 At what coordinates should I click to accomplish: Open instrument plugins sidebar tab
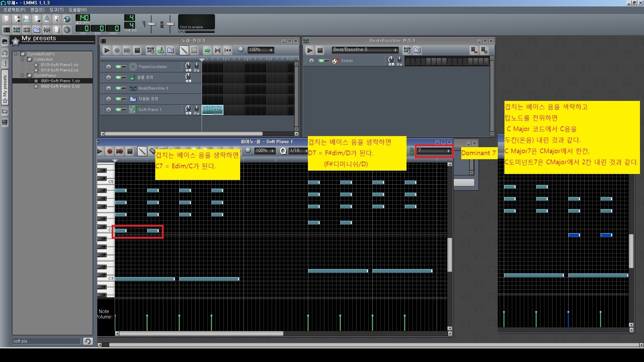5,42
